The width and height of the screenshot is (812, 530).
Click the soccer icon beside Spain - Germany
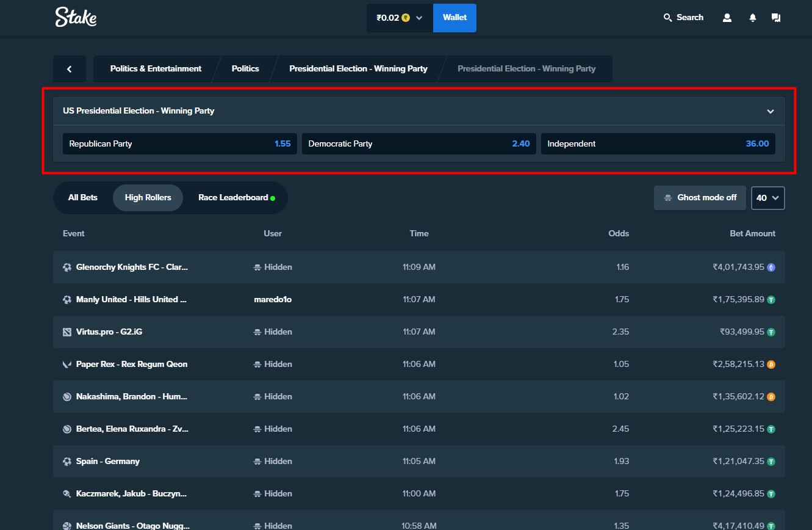tap(67, 461)
